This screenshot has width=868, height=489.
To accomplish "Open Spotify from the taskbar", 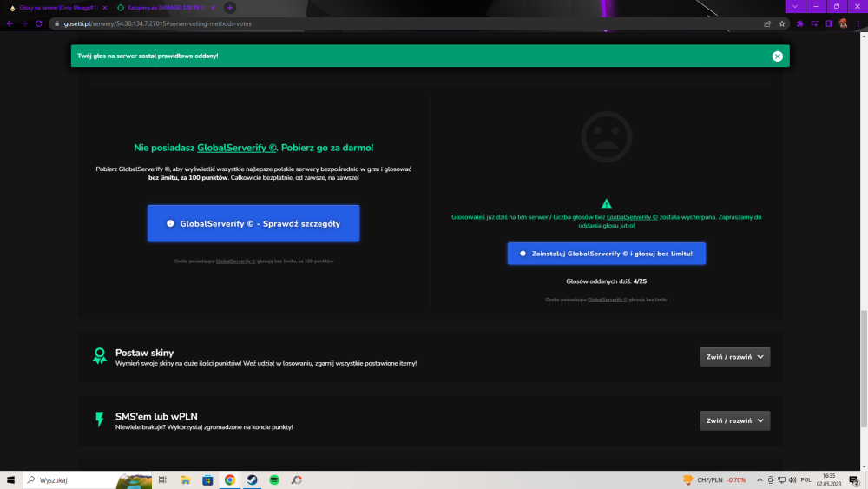I will click(274, 479).
